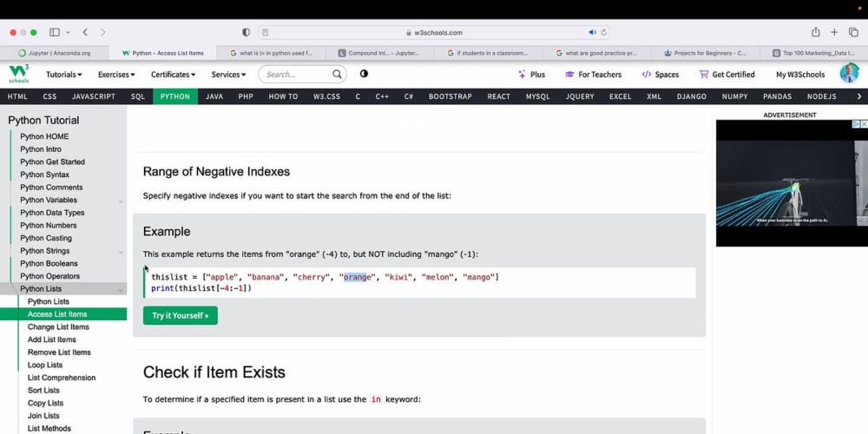Select JAVASCRIPT in topic bar
The image size is (868, 434).
click(94, 96)
